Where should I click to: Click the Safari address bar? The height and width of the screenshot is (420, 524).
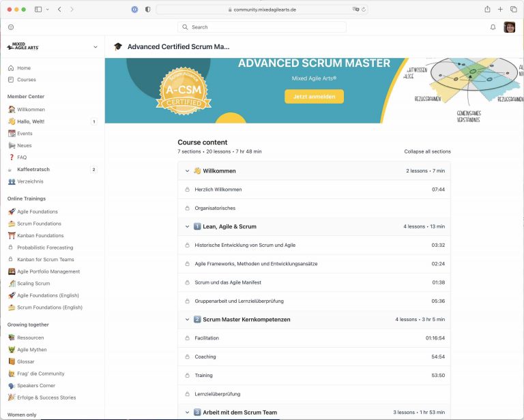click(262, 10)
